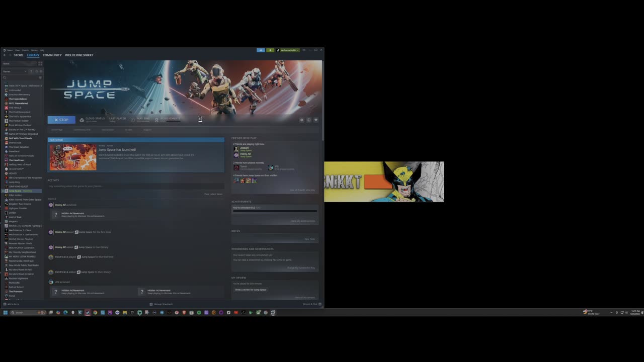Viewport: 644px width, 362px height.
Task: Open the Discussions link
Action: (x=108, y=130)
